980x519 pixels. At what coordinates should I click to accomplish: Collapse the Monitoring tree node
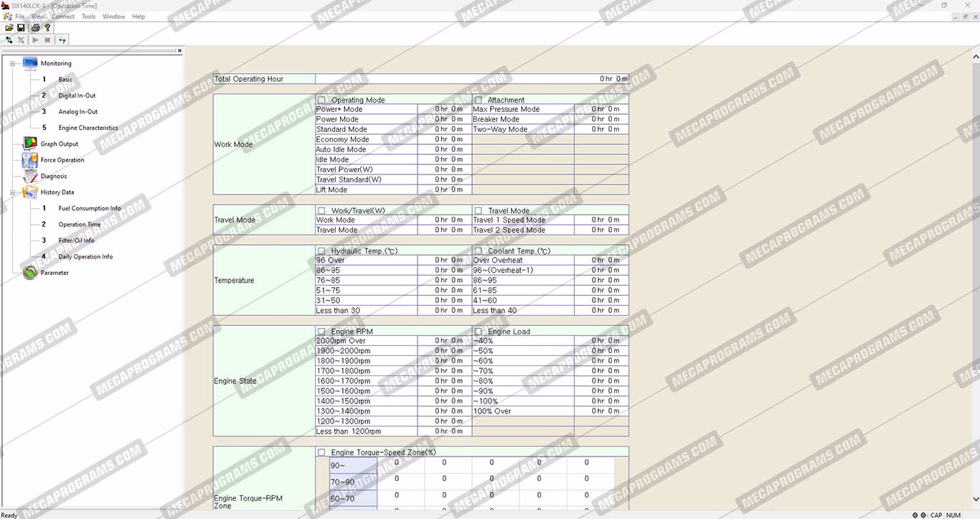(12, 63)
